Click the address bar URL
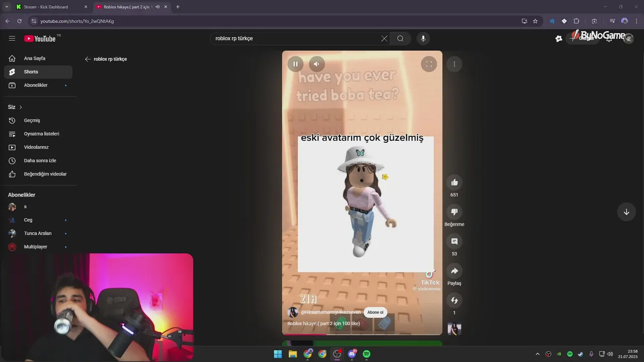 point(77,22)
